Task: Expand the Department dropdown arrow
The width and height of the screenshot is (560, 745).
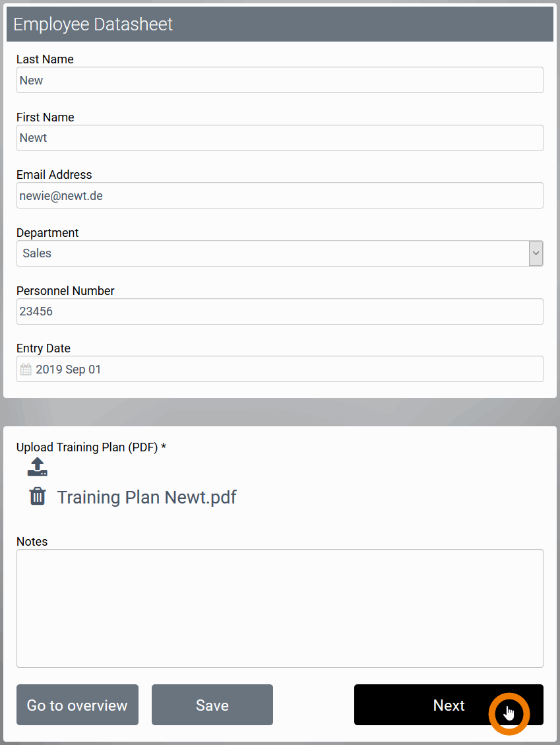Action: (536, 253)
